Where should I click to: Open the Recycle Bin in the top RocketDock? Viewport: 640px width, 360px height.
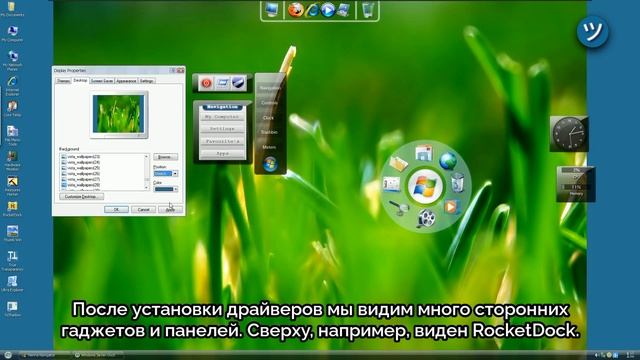(368, 10)
